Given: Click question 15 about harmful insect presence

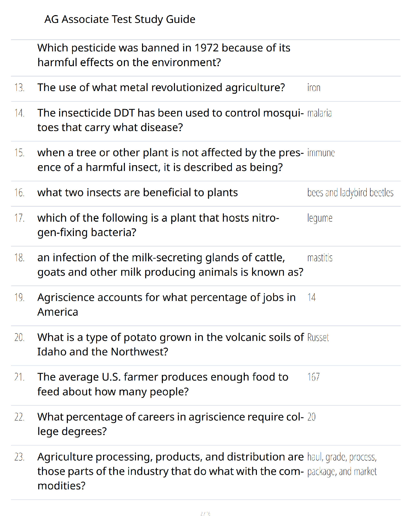Looking at the screenshot, I should point(171,160).
